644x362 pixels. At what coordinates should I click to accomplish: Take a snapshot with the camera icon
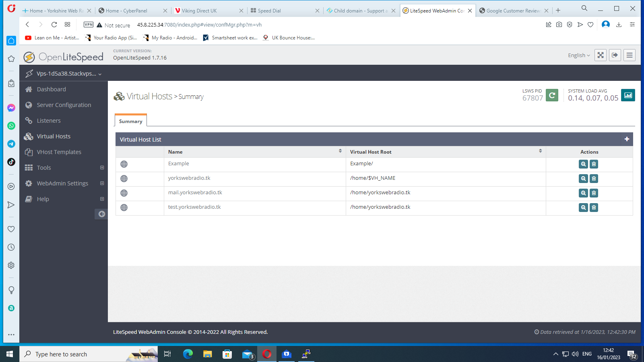click(x=559, y=25)
